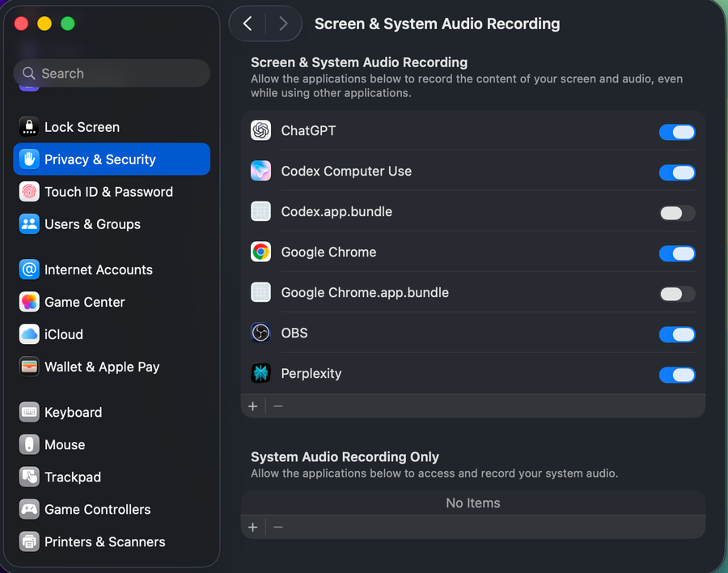Open Game Center settings
Viewport: 728px width, 573px height.
point(112,302)
